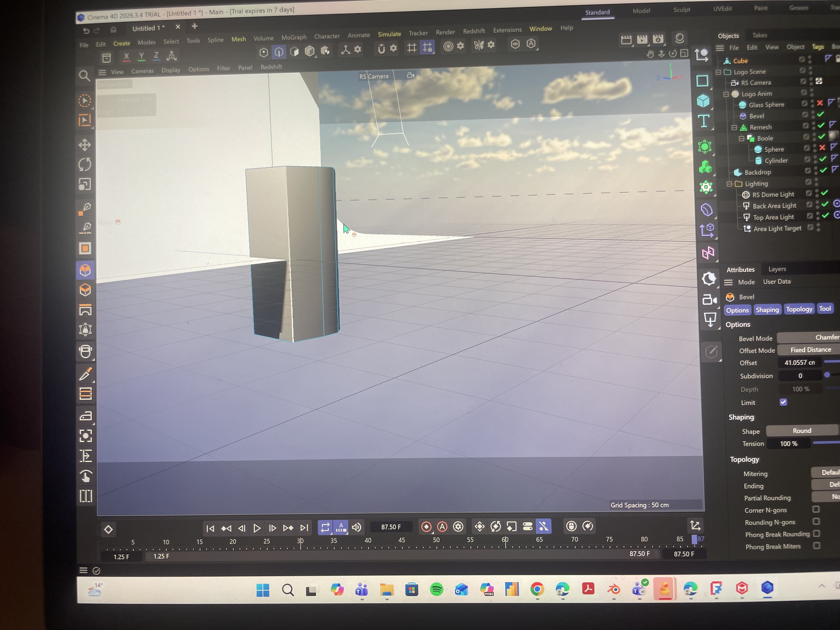
Task: Click the Tool button in Bevel attributes
Action: (x=825, y=309)
